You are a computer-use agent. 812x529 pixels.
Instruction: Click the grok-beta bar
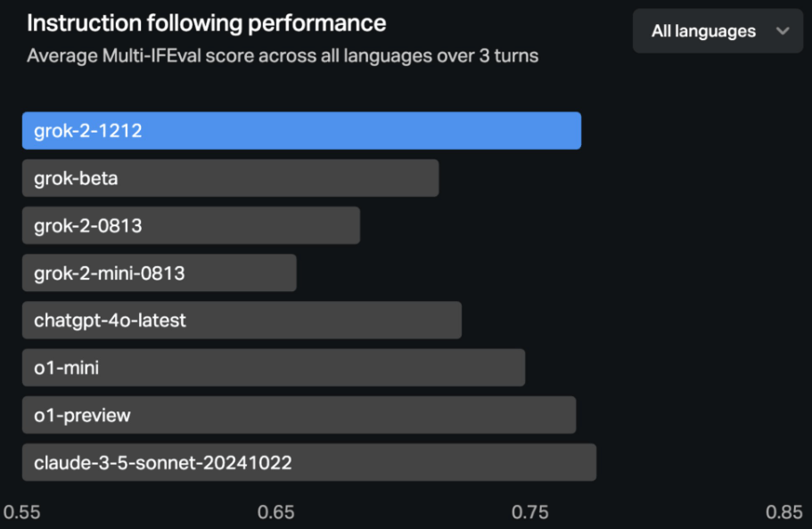(x=267, y=178)
